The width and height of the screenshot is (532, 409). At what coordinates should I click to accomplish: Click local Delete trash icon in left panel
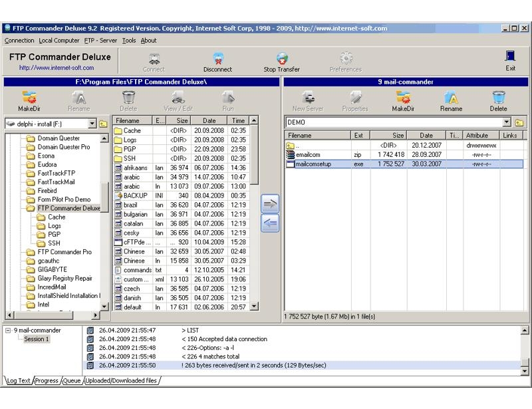(128, 97)
